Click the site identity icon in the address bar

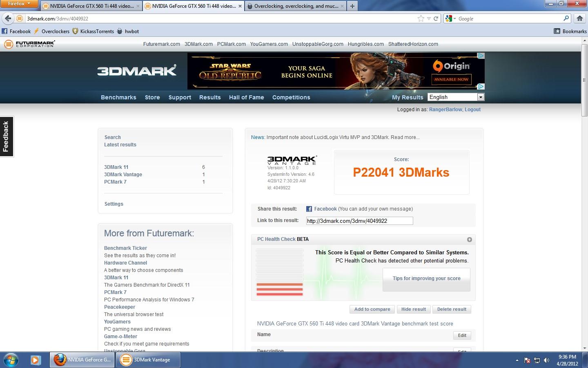click(x=19, y=18)
